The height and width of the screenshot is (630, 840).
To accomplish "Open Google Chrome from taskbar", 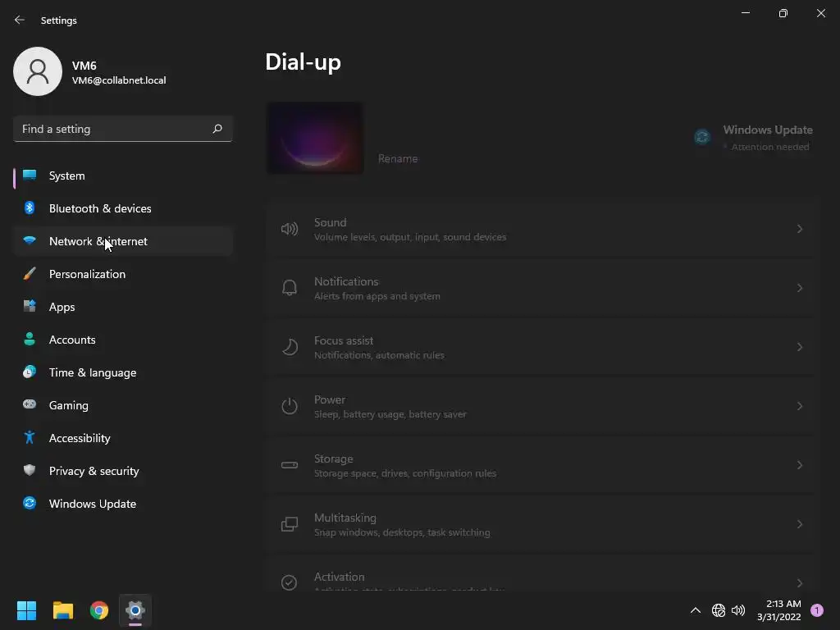I will (x=99, y=610).
